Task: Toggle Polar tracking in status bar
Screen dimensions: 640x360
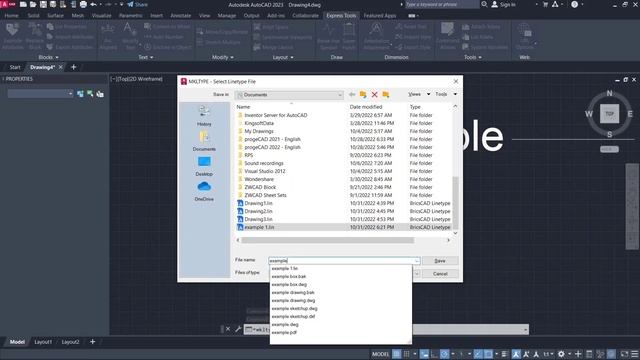Action: point(444,354)
